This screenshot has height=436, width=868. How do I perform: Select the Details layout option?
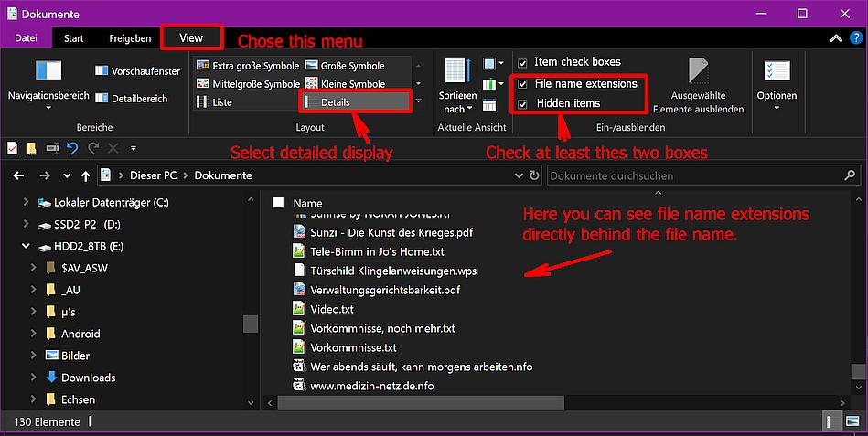(357, 102)
